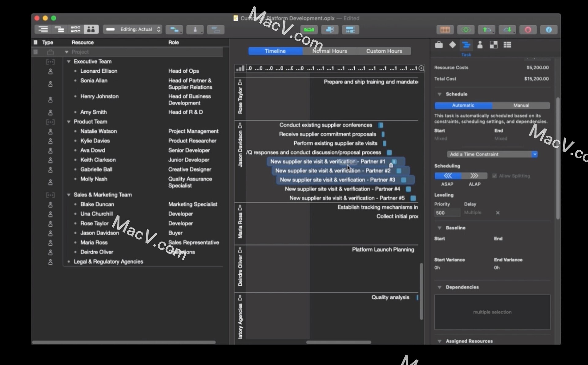
Task: Select the Resource inspector person icon
Action: tap(480, 45)
